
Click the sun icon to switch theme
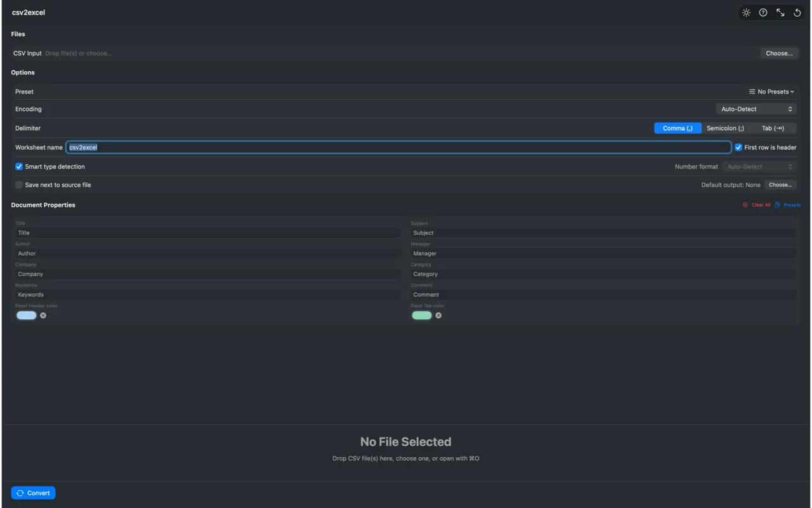click(746, 12)
